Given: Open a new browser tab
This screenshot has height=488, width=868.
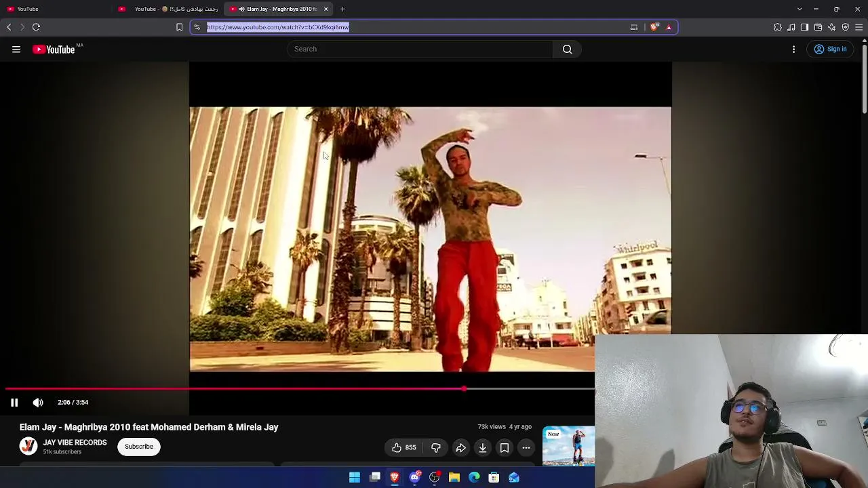Looking at the screenshot, I should pyautogui.click(x=342, y=9).
